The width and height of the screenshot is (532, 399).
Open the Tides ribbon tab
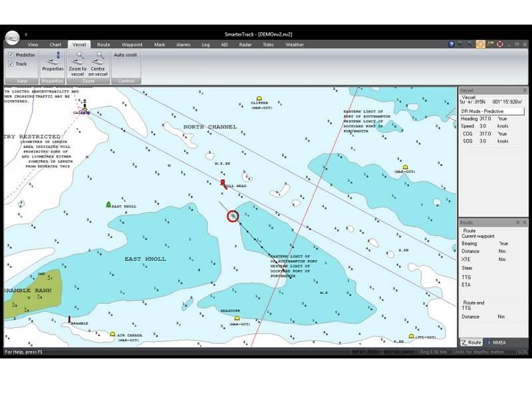click(268, 45)
